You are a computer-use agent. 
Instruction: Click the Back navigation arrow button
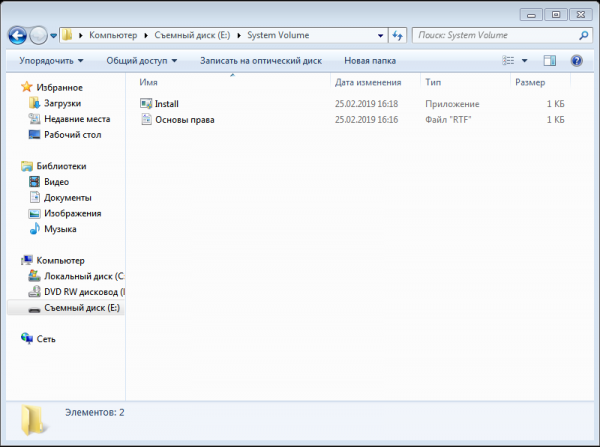tap(17, 35)
